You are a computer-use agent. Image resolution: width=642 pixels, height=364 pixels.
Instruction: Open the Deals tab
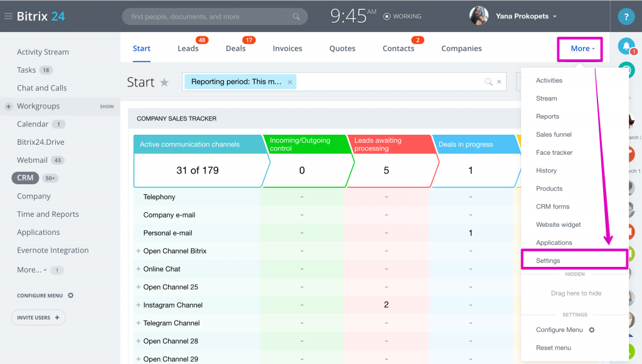pyautogui.click(x=236, y=48)
